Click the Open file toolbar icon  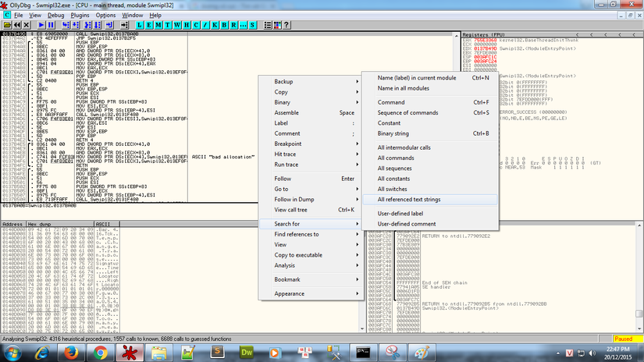coord(7,25)
